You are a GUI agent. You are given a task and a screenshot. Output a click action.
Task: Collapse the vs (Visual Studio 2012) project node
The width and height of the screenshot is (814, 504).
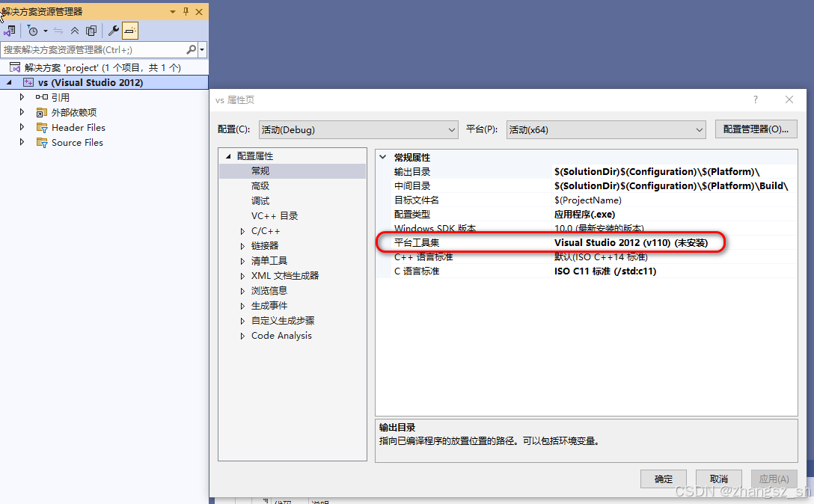(9, 82)
